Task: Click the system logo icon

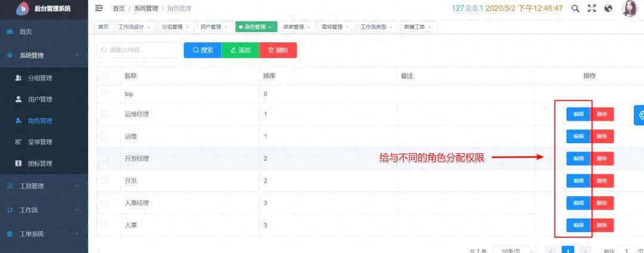Action: click(x=23, y=8)
